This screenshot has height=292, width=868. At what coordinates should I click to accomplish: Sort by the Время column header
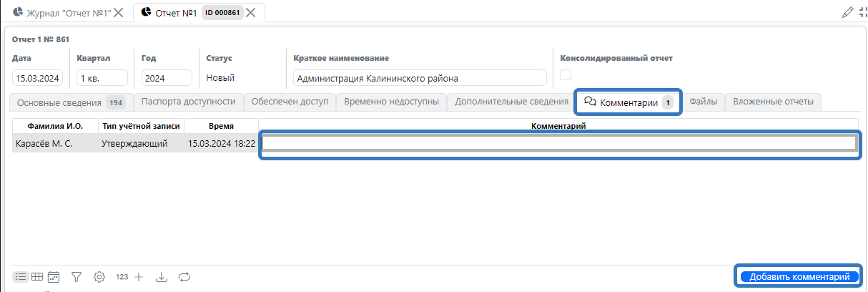coord(221,126)
